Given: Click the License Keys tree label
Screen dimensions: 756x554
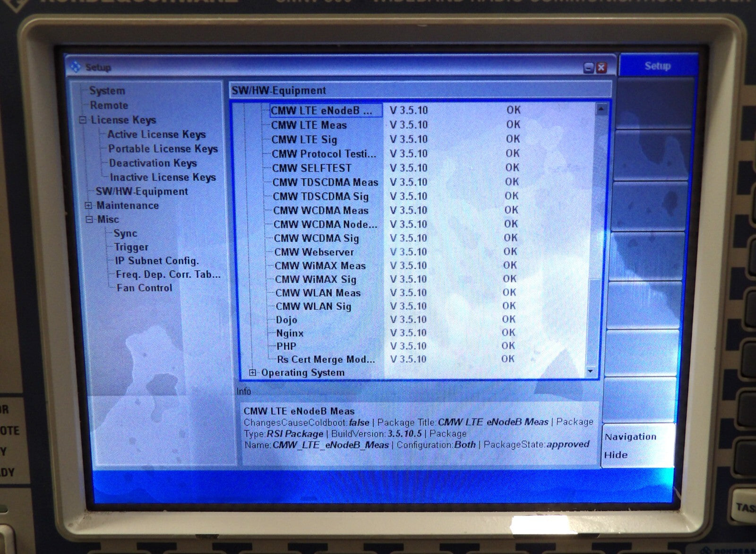Looking at the screenshot, I should (x=123, y=120).
